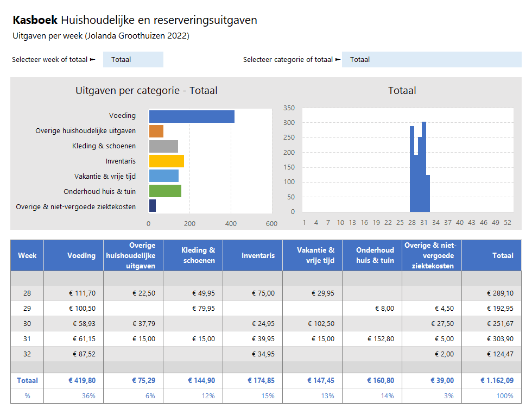The image size is (532, 414).
Task: Open the week selection dropdown showing Totaal
Action: 133,60
